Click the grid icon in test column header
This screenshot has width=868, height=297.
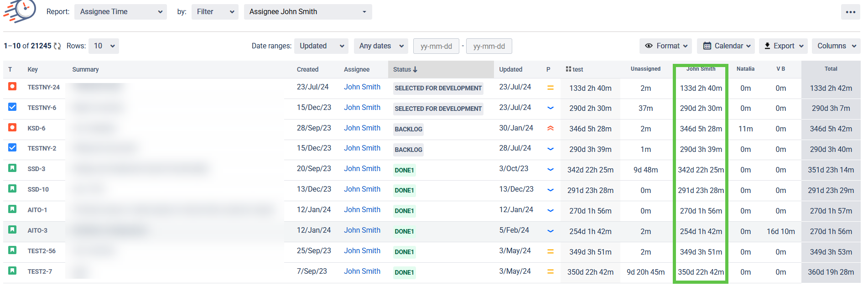pos(568,69)
